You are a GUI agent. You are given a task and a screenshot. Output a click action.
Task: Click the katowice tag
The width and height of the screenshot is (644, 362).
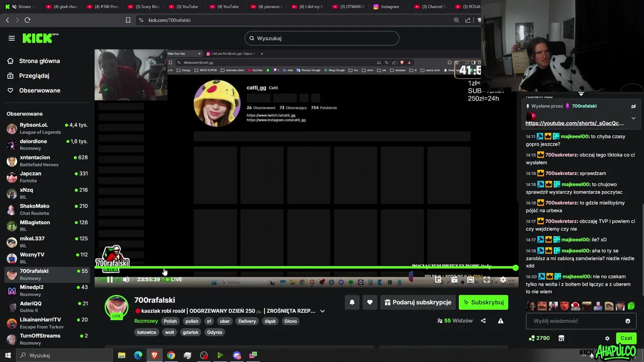coord(147,332)
